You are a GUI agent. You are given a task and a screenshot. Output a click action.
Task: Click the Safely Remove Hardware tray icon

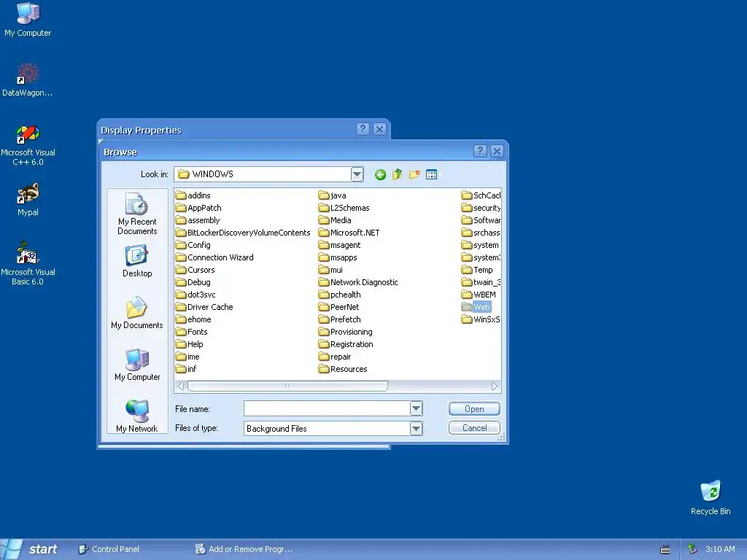click(x=693, y=549)
